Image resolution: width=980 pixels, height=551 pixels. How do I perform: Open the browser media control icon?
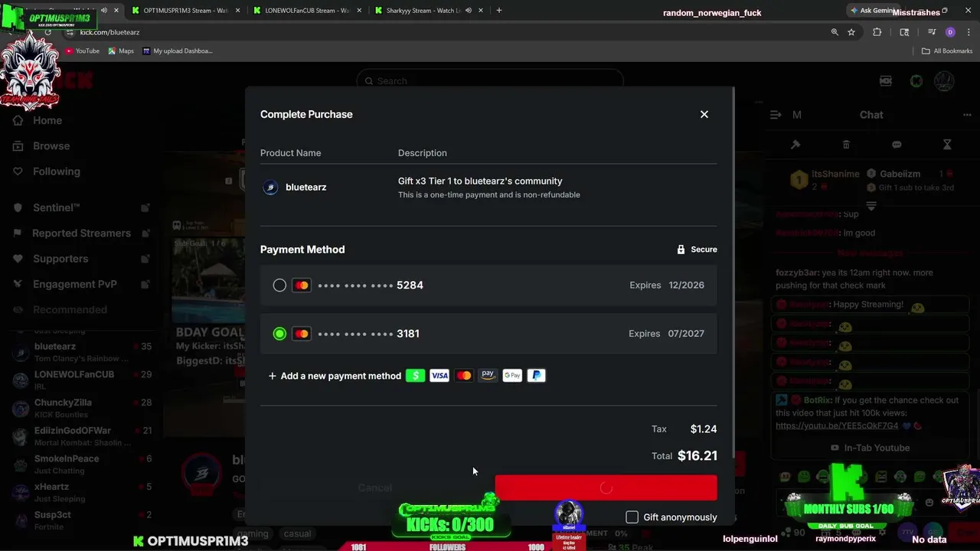(x=932, y=32)
